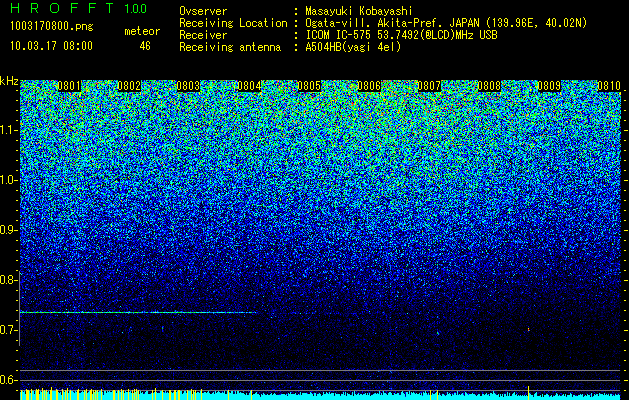This screenshot has width=629, height=400.
Task: Click the 0808 time marker
Action: pos(489,86)
